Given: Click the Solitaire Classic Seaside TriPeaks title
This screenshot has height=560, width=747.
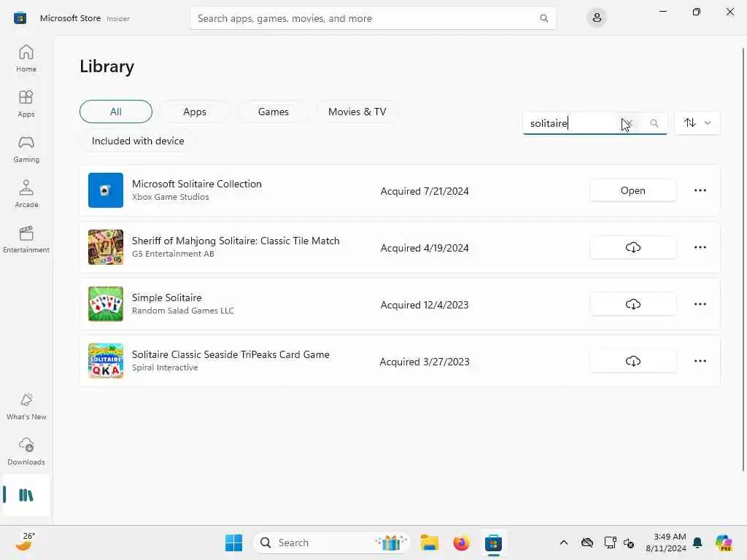Looking at the screenshot, I should pyautogui.click(x=231, y=354).
